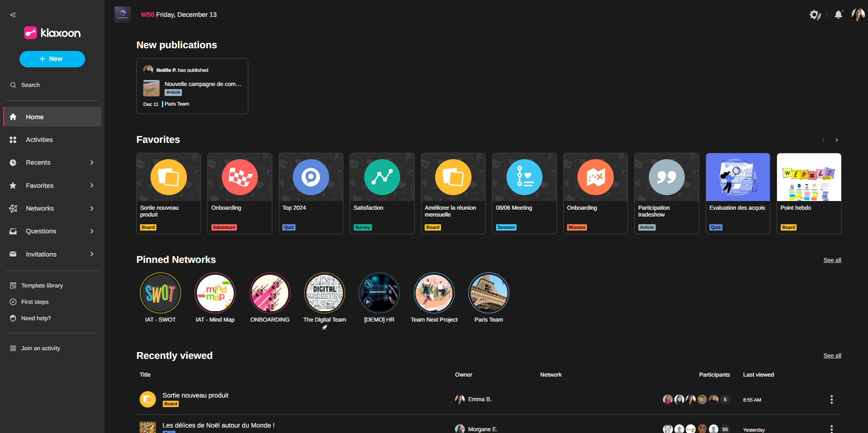The image size is (868, 433).
Task: Open the user profile avatar
Action: coord(858,15)
